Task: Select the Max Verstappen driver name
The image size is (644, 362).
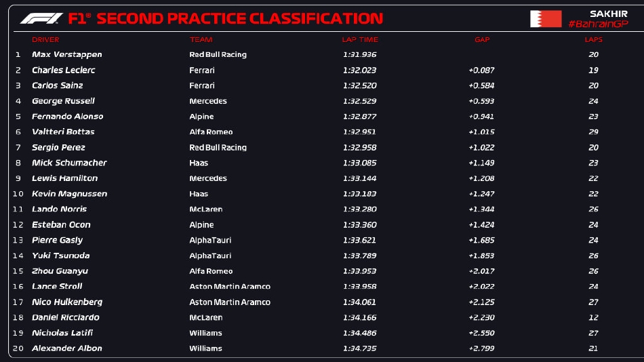Action: [x=67, y=54]
